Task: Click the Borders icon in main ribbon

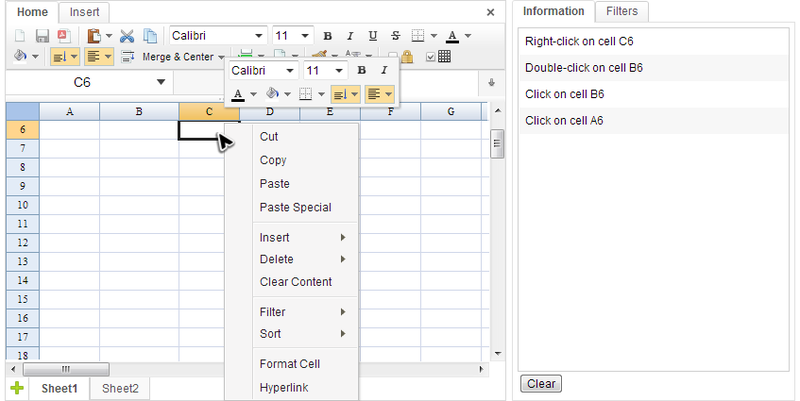Action: coord(418,36)
